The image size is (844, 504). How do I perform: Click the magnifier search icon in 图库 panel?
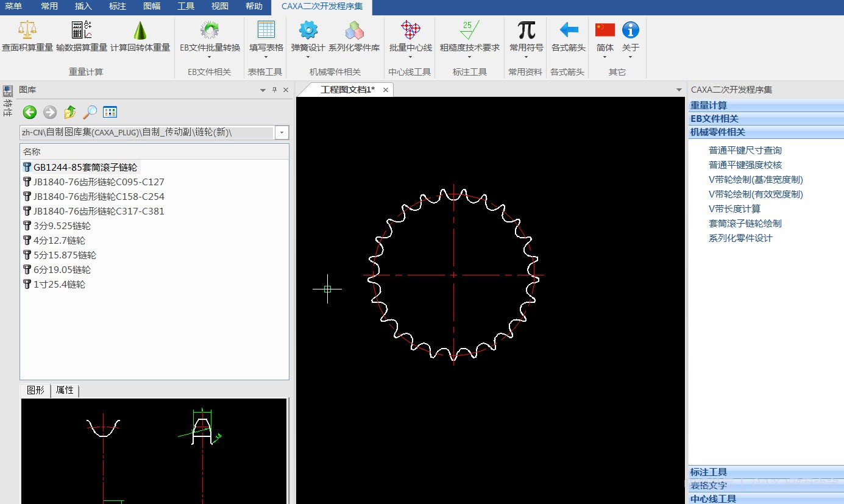click(90, 112)
